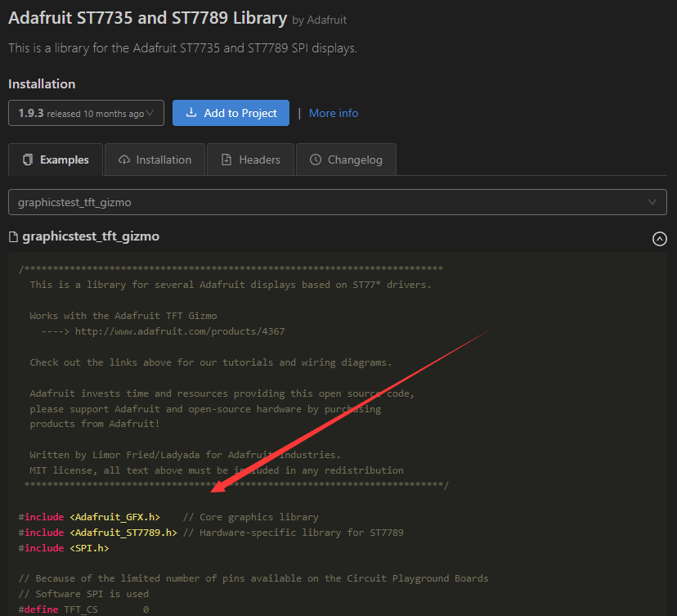Click the library description sentence

coord(182,48)
